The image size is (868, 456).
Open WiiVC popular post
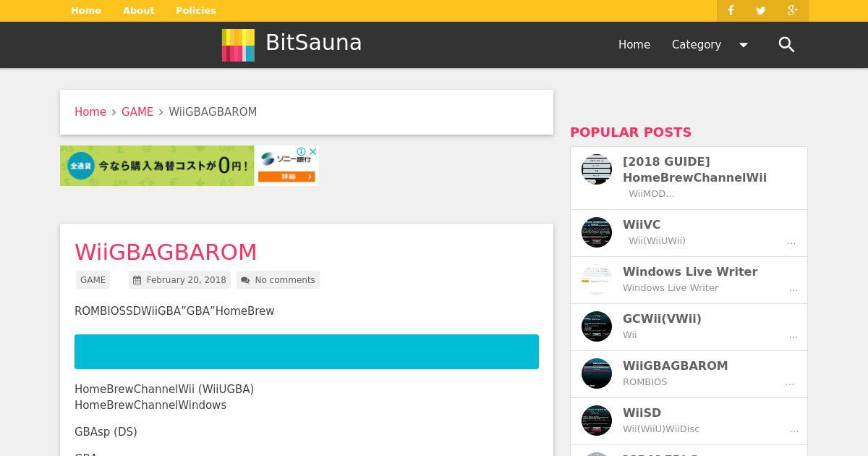point(642,225)
